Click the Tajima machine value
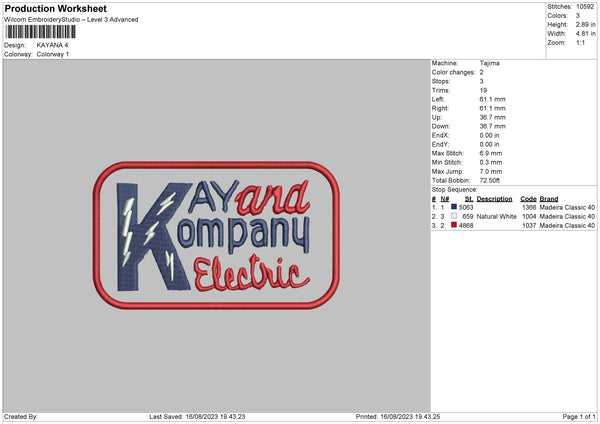 [490, 63]
